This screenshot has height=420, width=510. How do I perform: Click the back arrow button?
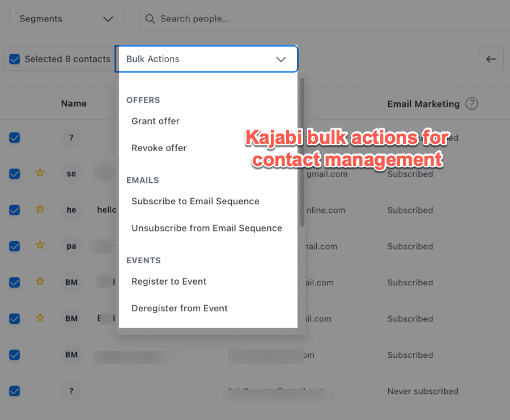[491, 59]
